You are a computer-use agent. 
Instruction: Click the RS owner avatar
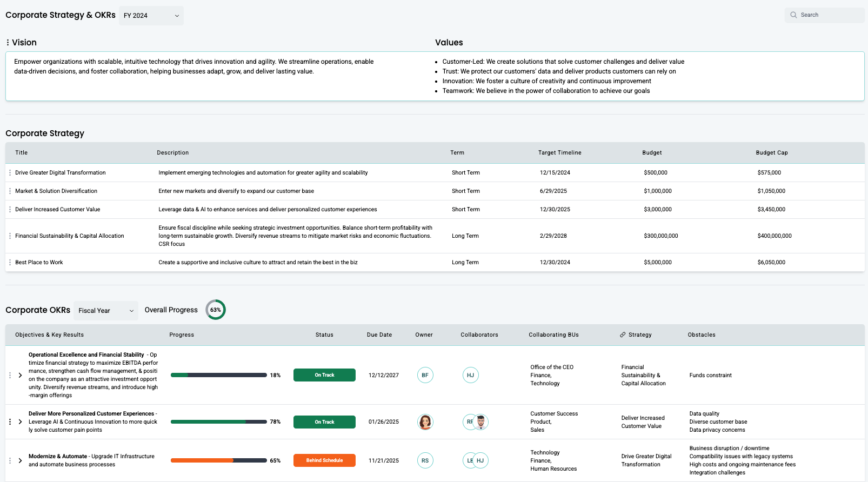tap(425, 461)
